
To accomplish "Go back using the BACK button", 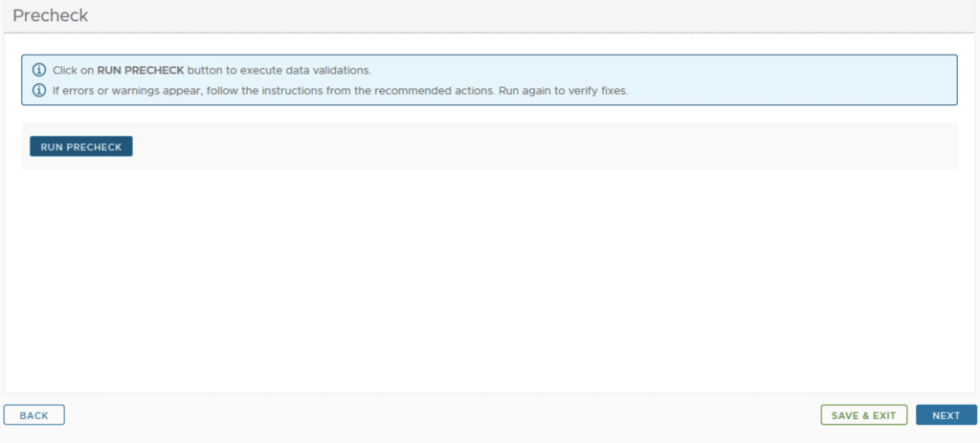I will (x=33, y=415).
